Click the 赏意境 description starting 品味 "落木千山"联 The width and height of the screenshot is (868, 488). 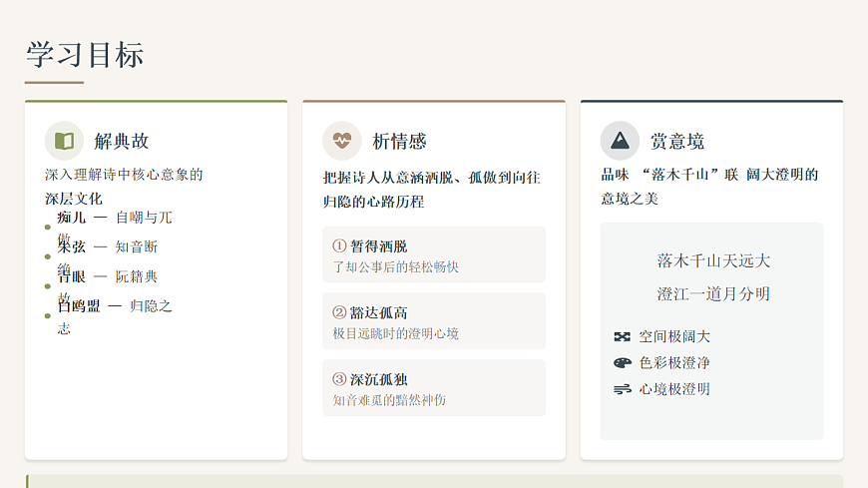[709, 187]
